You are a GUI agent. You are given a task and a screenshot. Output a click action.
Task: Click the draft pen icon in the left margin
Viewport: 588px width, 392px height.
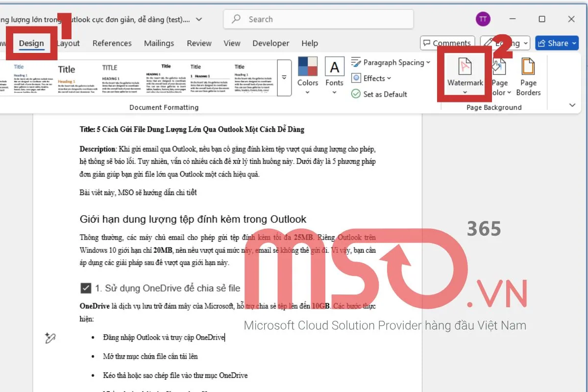coord(50,338)
